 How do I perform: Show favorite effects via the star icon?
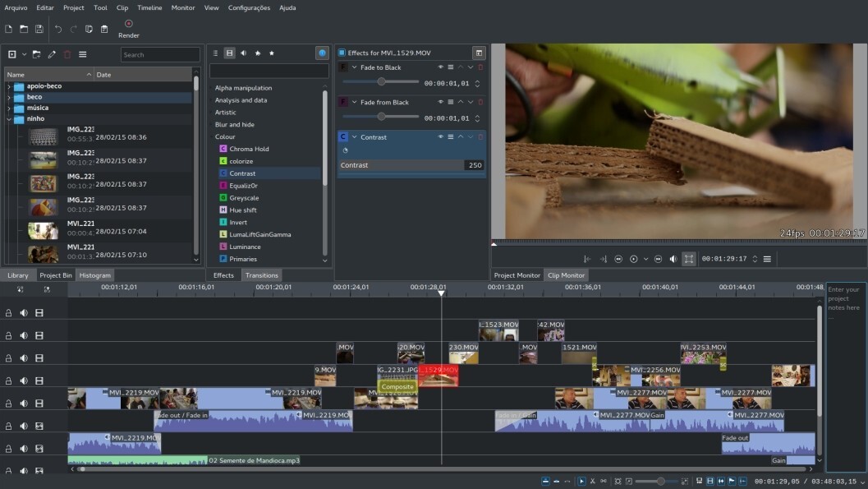click(272, 53)
